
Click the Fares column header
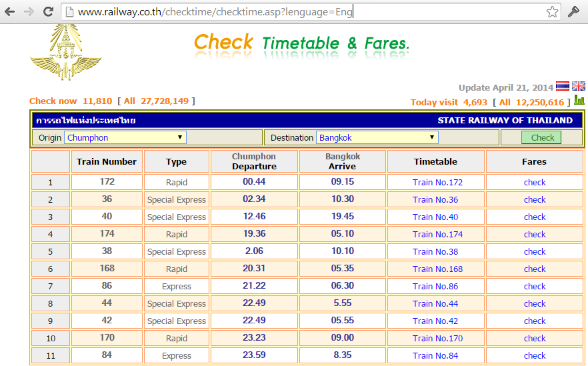click(535, 161)
